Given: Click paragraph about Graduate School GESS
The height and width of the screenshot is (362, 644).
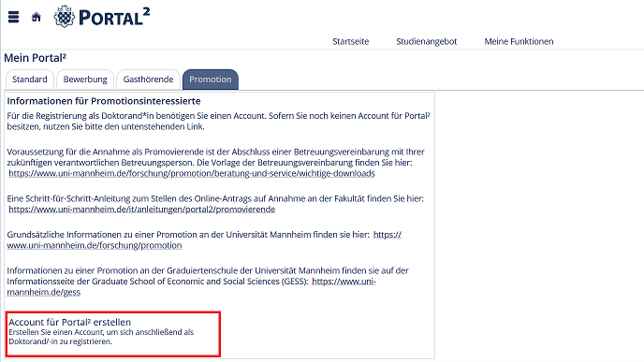Looking at the screenshot, I should (x=208, y=282).
